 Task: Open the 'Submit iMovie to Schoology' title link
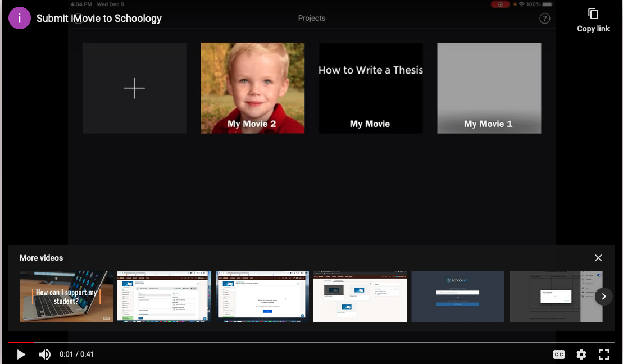click(99, 18)
